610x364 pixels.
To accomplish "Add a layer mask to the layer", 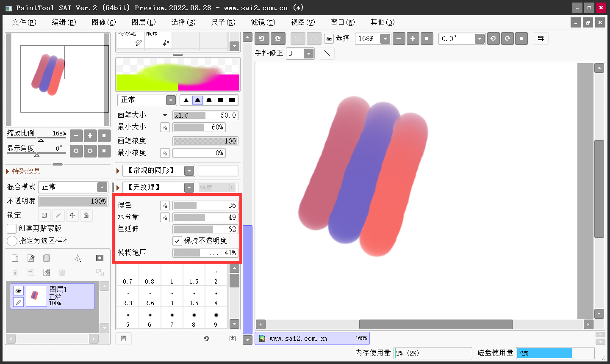I will point(100,258).
